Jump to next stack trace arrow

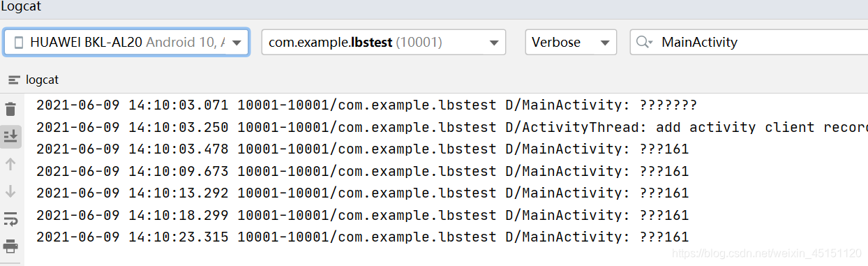tap(10, 191)
